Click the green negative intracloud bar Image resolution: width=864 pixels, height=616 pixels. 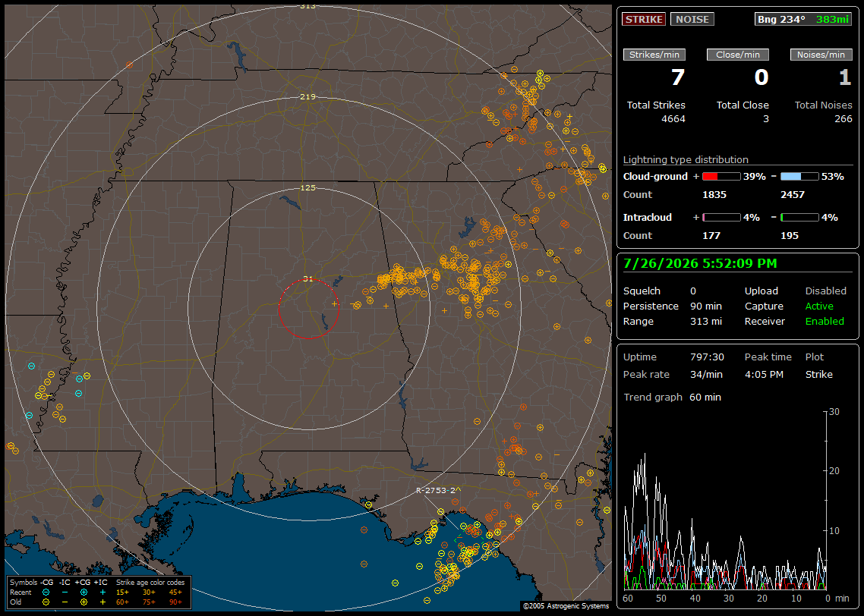coord(799,218)
